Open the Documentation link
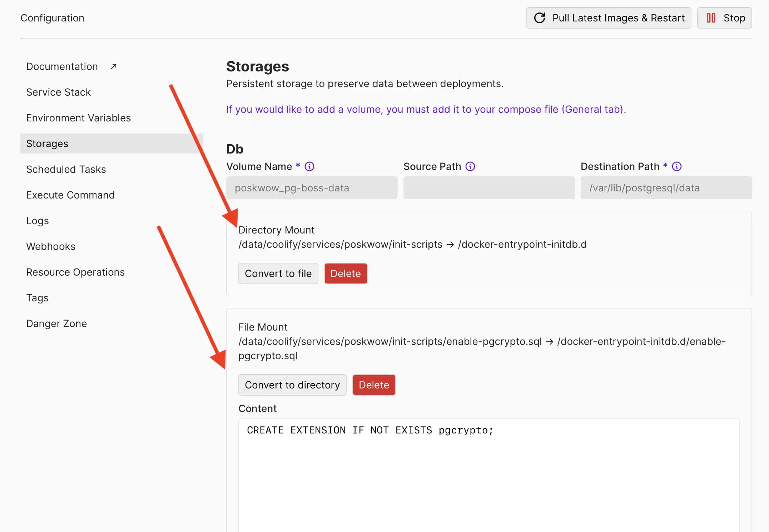This screenshot has width=769, height=532. [x=62, y=66]
